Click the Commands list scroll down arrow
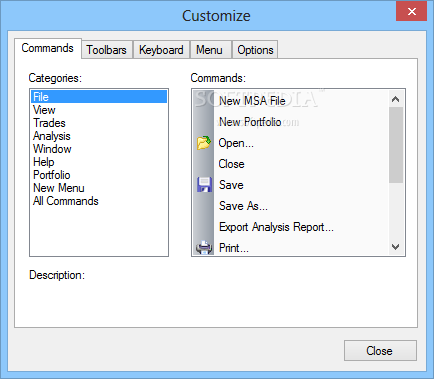This screenshot has height=379, width=434. 396,247
